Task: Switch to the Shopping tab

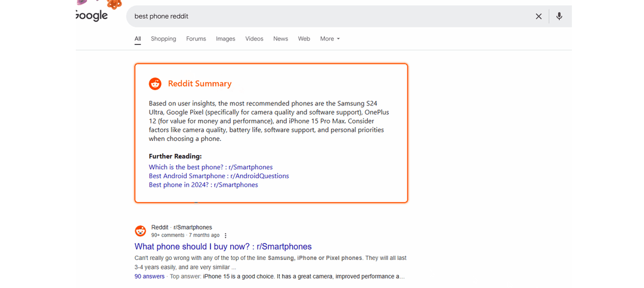Action: 163,39
